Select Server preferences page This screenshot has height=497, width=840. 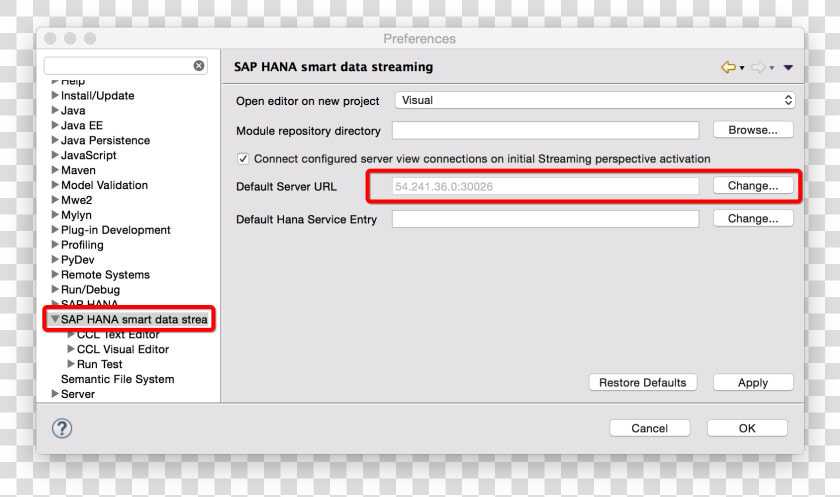tap(78, 394)
